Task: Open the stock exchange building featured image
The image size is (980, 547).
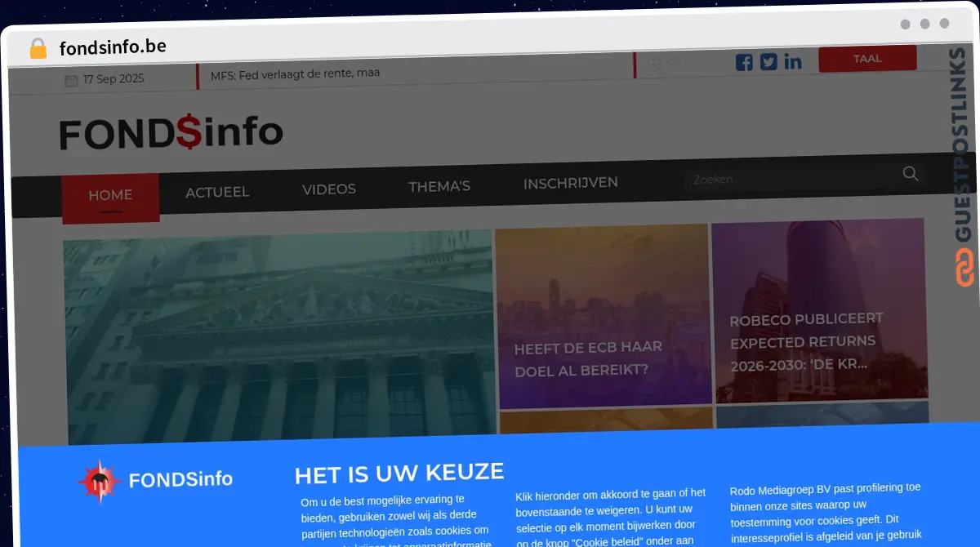Action: (x=279, y=337)
